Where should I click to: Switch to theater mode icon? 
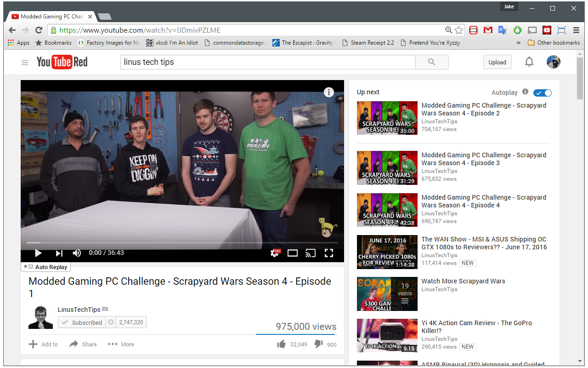(293, 253)
